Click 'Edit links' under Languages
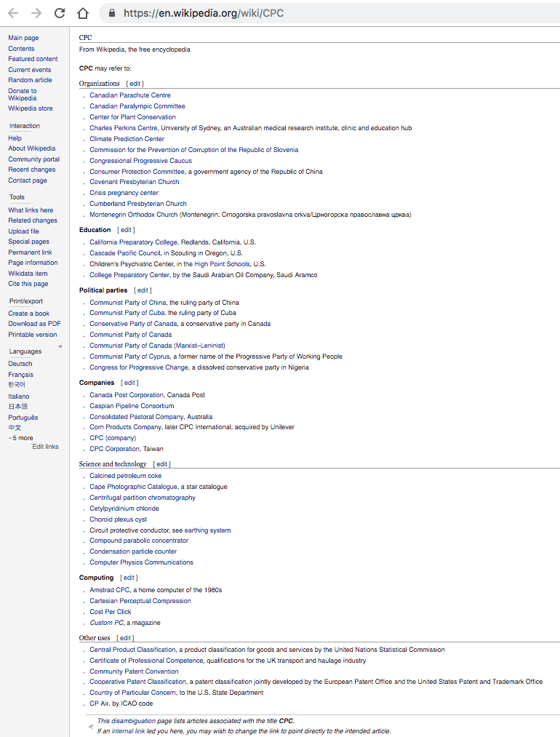The image size is (560, 737). click(45, 447)
